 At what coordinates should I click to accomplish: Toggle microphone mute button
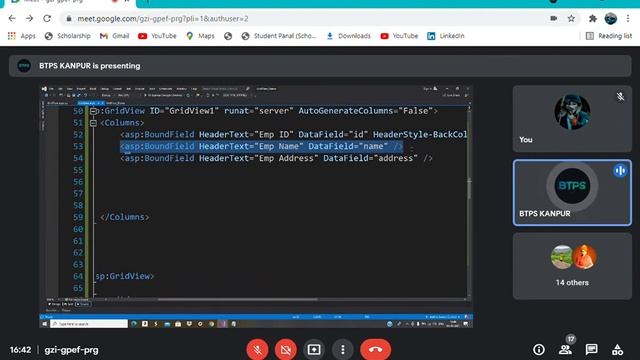257,349
